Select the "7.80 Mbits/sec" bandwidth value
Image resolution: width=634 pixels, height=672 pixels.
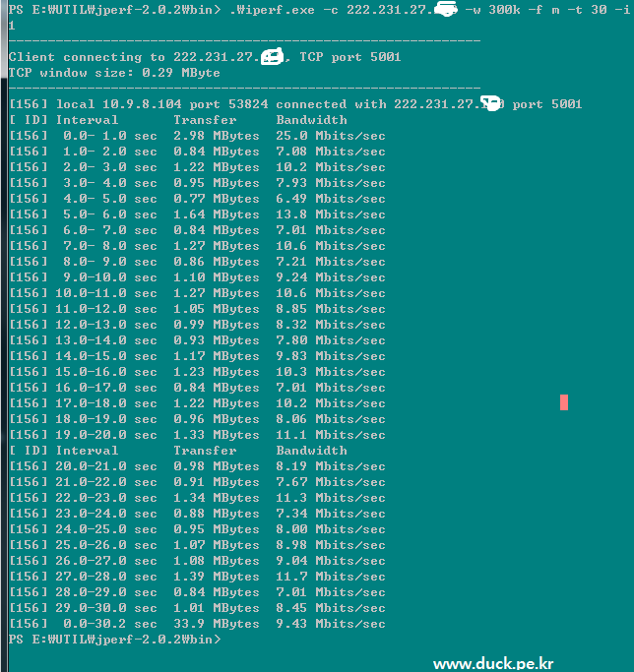331,340
